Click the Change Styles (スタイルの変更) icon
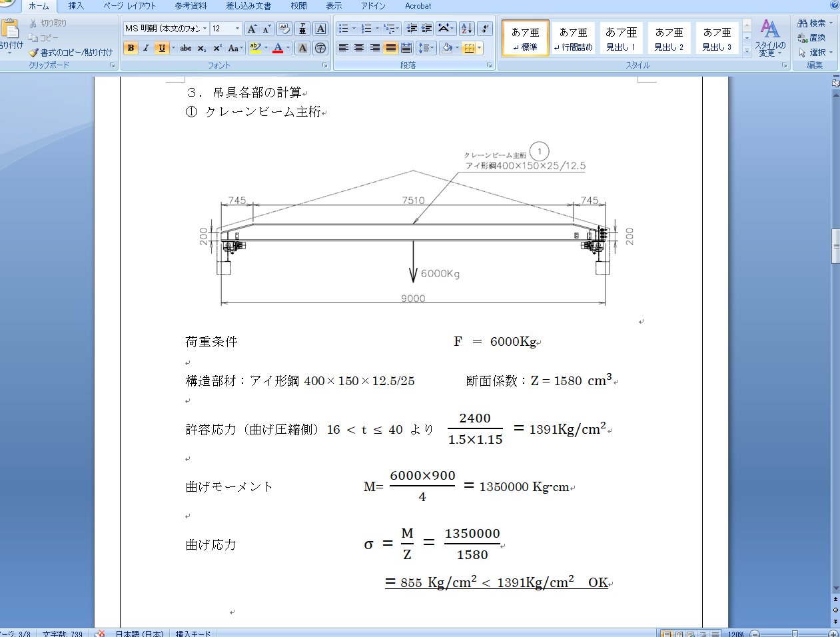This screenshot has height=637, width=840. (770, 38)
